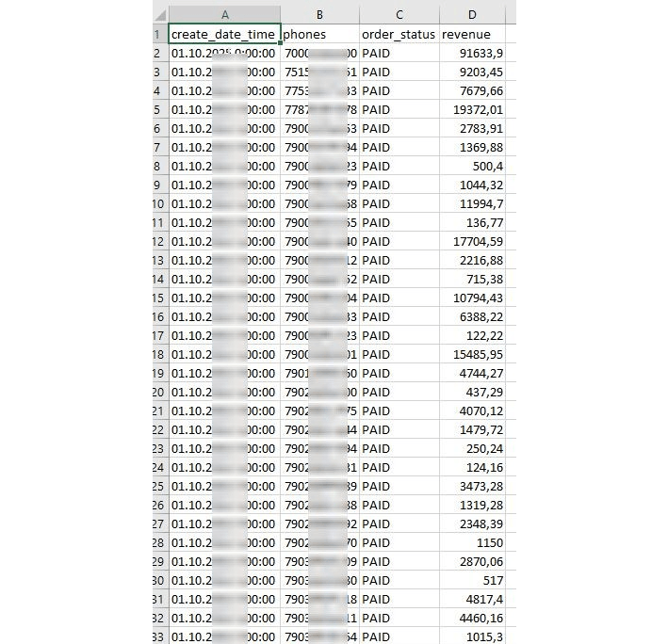
Task: Click revenue cell 517
Action: click(472, 580)
